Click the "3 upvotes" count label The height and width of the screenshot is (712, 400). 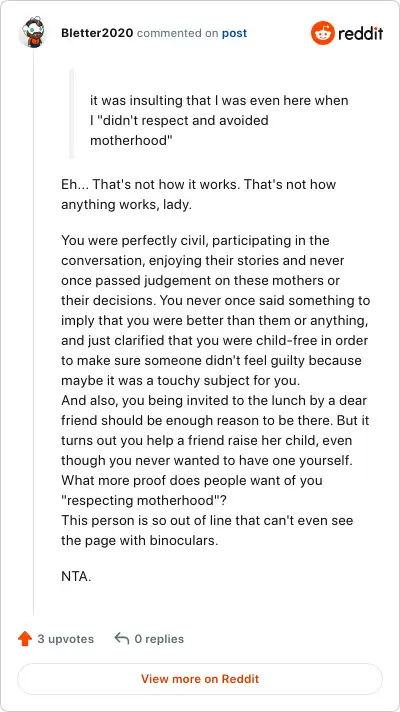pyautogui.click(x=65, y=639)
